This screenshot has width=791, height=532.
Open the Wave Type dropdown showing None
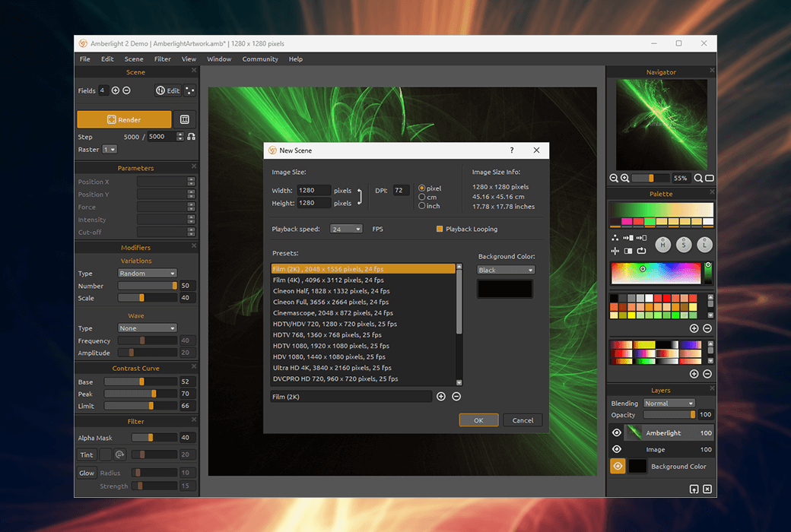click(x=147, y=328)
